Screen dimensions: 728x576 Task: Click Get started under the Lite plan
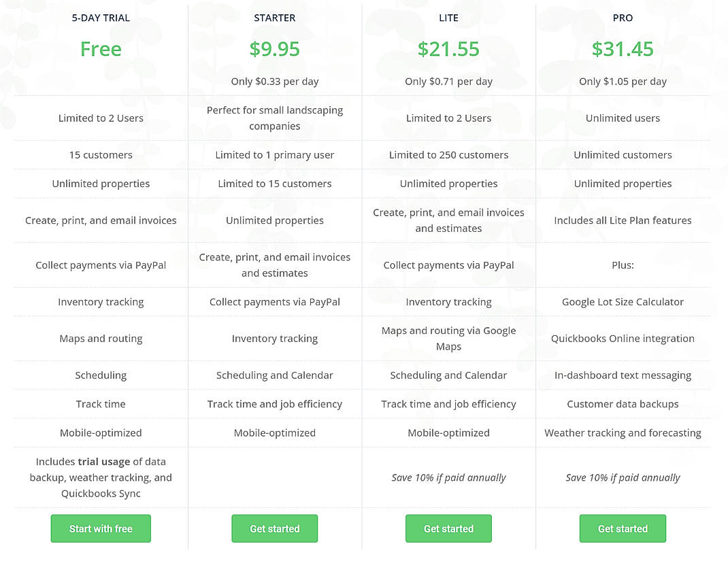coord(448,528)
